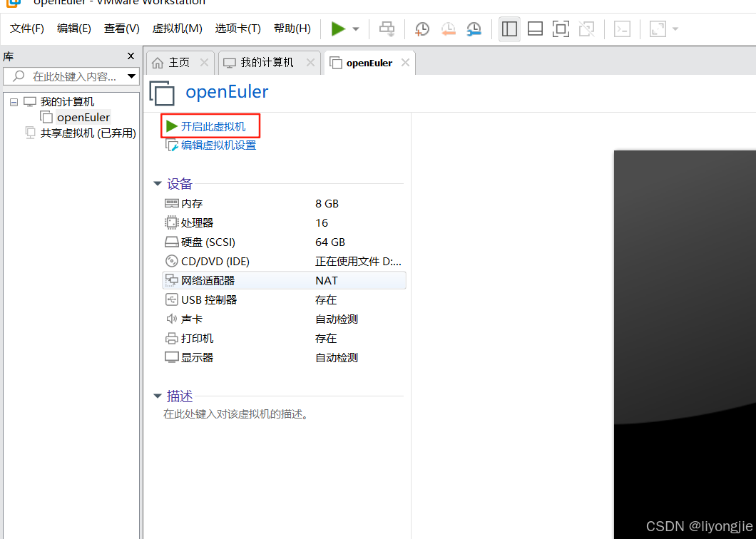Screen dimensions: 756x539
Task: Click the USB controller icon
Action: (x=172, y=300)
